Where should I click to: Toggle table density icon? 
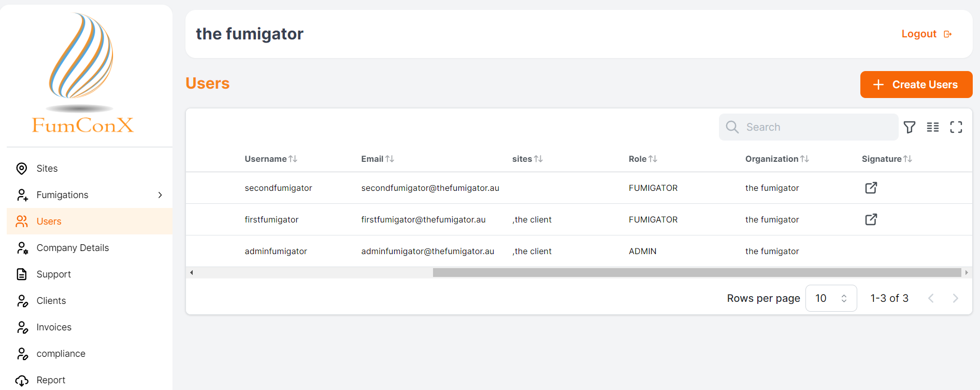(x=932, y=127)
